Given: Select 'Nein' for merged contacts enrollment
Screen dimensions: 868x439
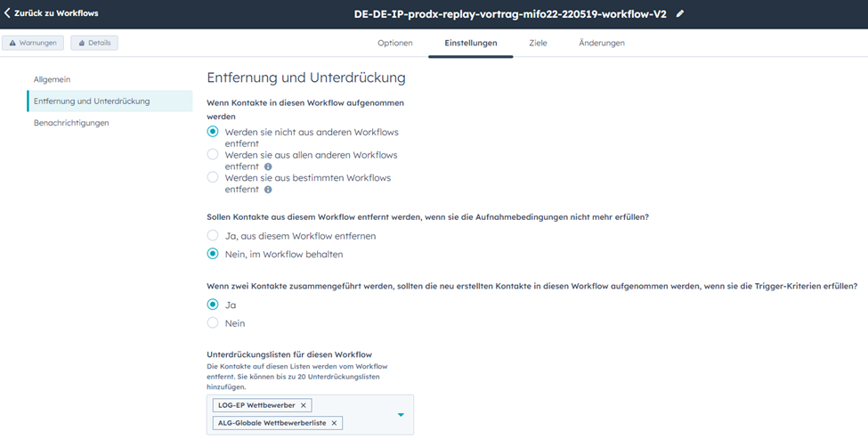Looking at the screenshot, I should click(213, 323).
